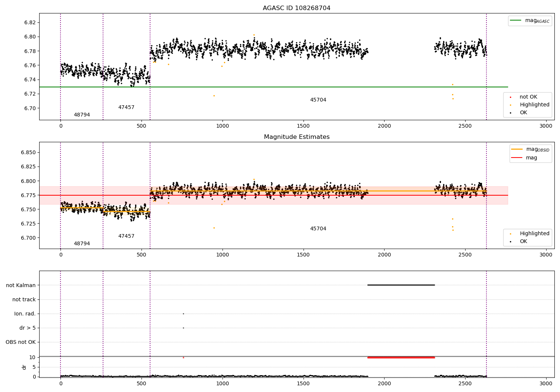The height and width of the screenshot is (392, 560).
Task: Click the 'Ion. rad.' axis label
Action: 25,314
